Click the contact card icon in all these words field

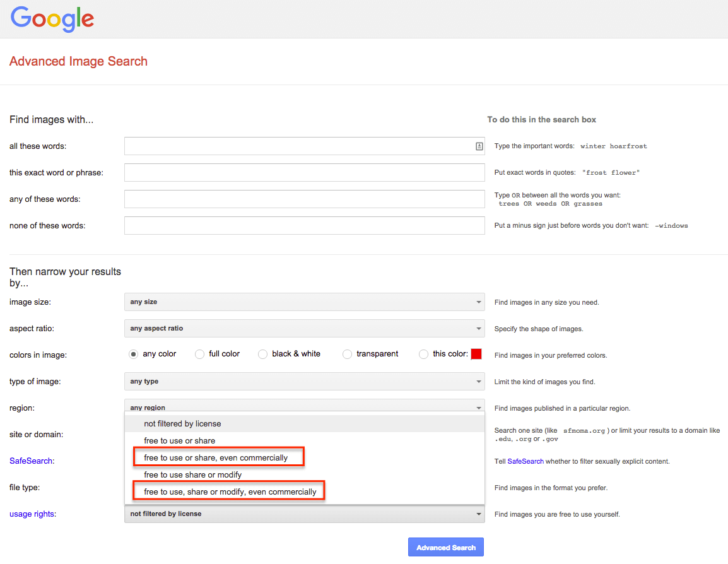(x=479, y=146)
